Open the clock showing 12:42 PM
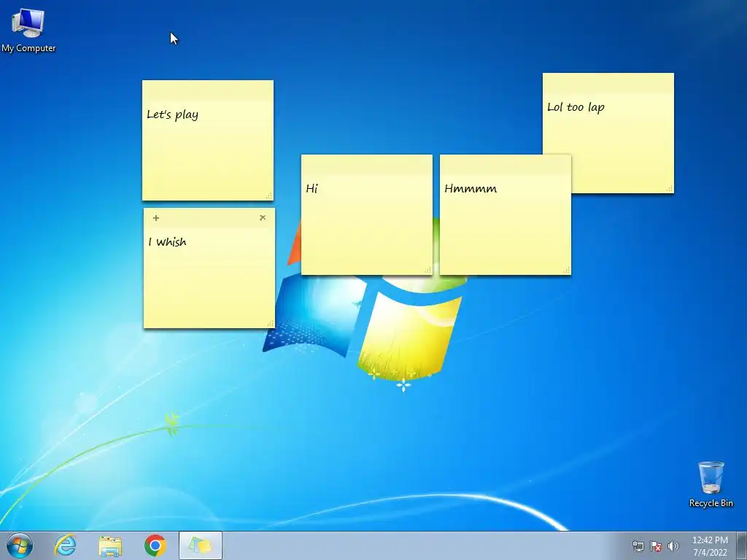The height and width of the screenshot is (560, 747). tap(710, 546)
